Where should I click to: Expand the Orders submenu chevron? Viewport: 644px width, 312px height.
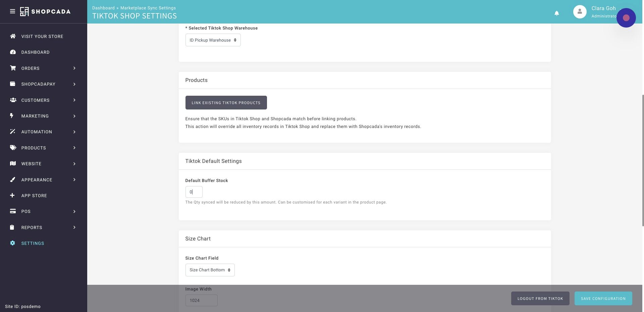click(x=74, y=68)
